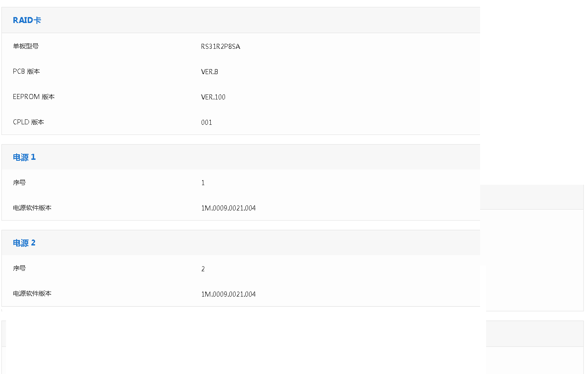Select 电源软件版本 label under 电源 1
This screenshot has height=374, width=588.
pos(32,208)
